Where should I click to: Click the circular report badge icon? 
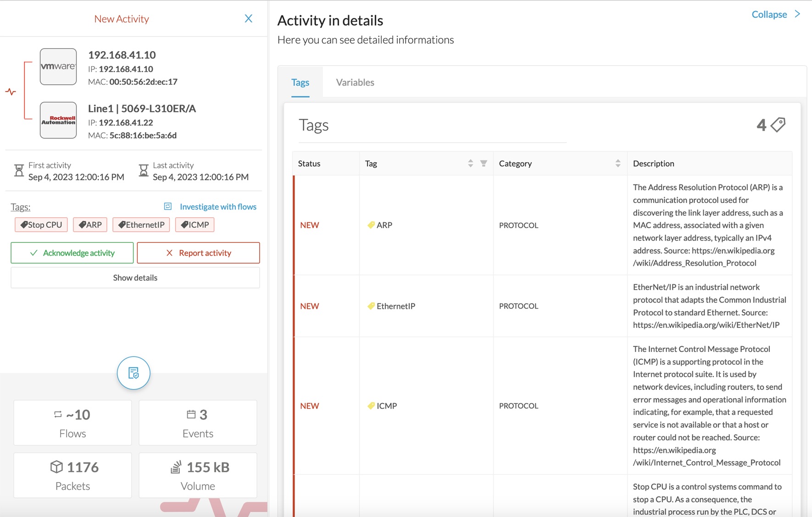(x=133, y=373)
